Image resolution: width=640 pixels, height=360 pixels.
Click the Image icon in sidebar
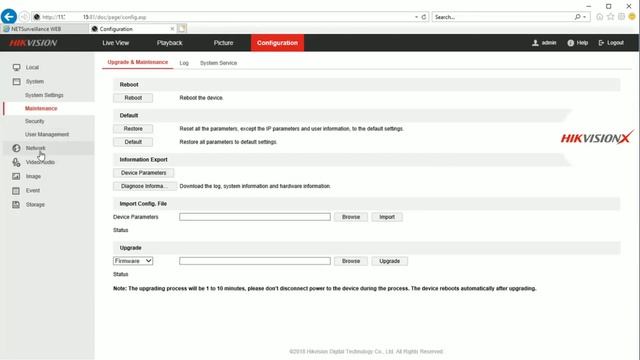pyautogui.click(x=16, y=176)
